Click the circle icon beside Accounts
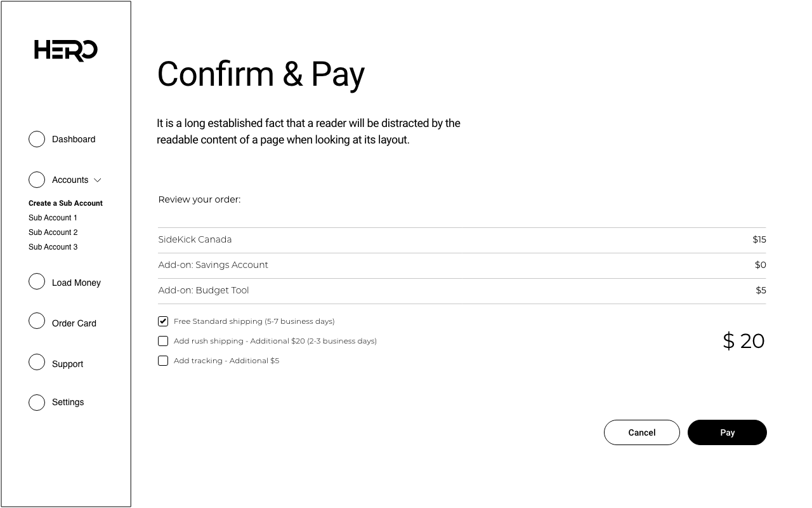This screenshot has width=812, height=508. click(37, 180)
